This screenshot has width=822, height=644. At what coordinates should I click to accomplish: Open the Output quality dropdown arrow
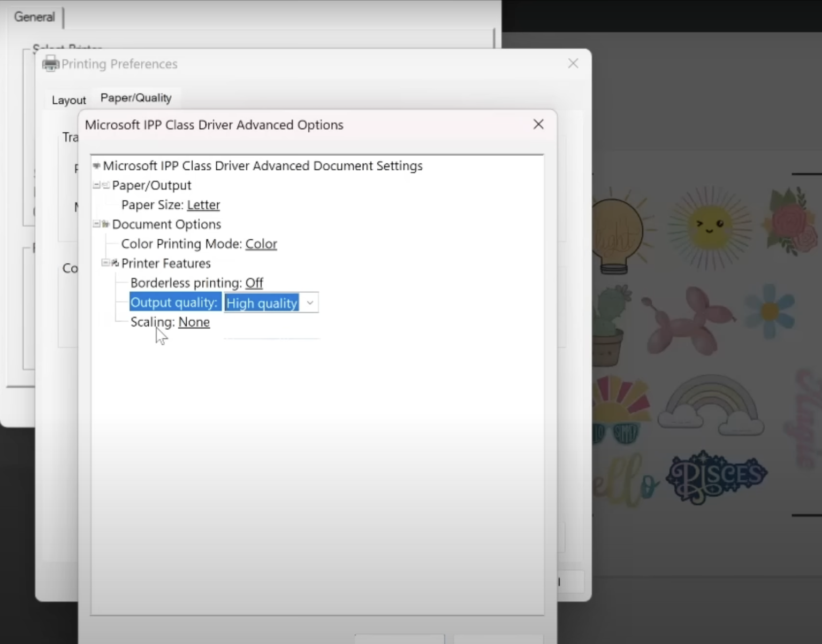(x=309, y=303)
